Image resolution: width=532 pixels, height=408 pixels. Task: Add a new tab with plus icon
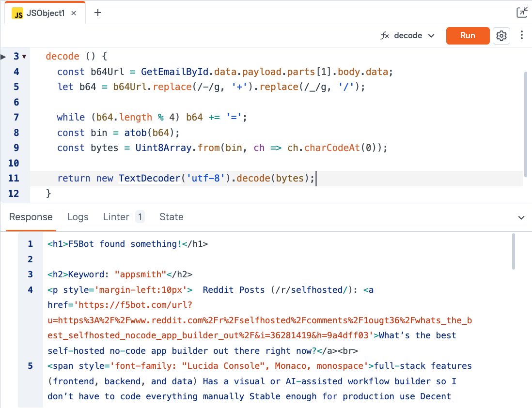pos(98,13)
